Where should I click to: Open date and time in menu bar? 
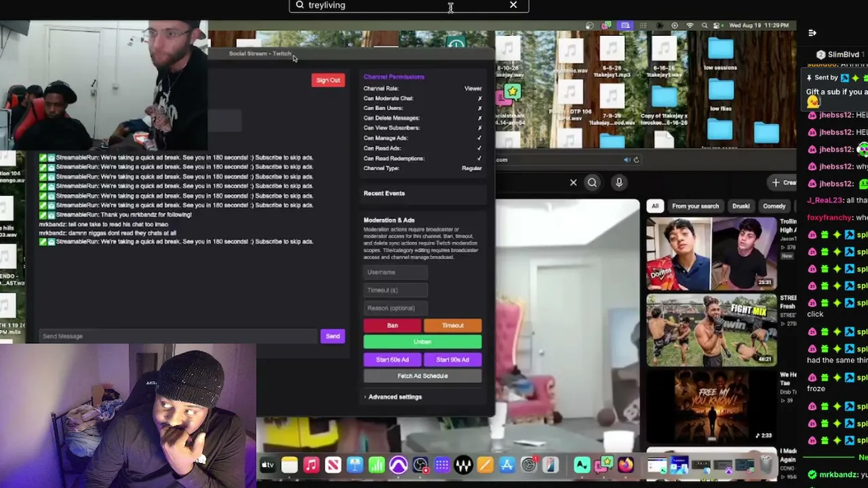click(x=759, y=26)
